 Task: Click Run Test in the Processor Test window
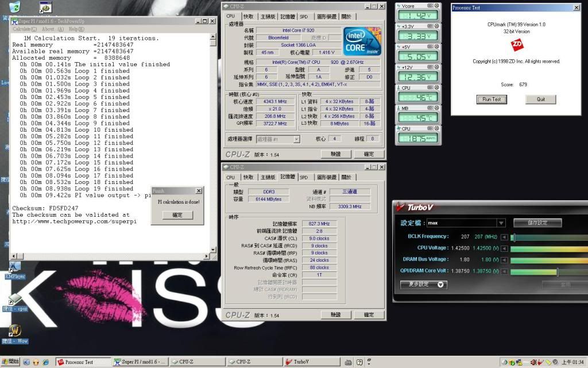coord(492,99)
